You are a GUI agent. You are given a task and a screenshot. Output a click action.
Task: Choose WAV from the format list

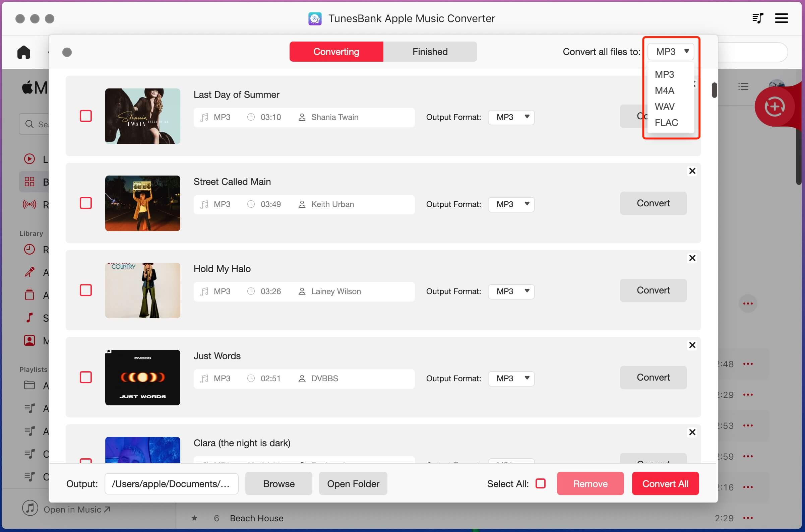[665, 107]
